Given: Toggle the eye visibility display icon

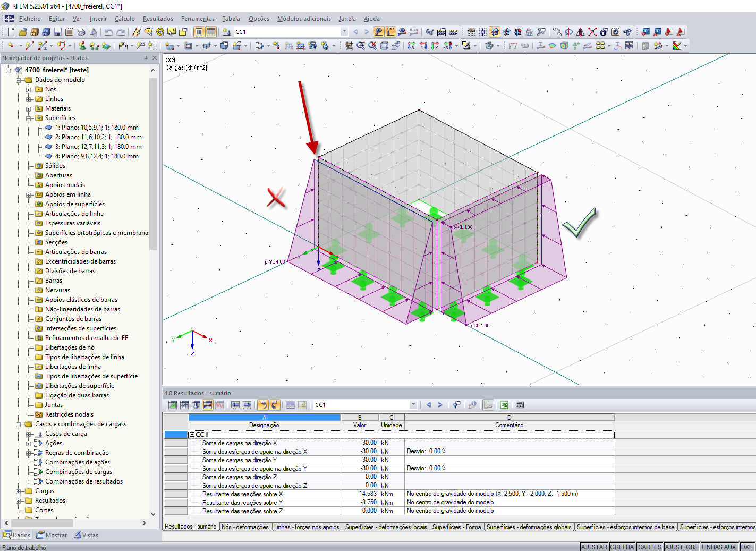Looking at the screenshot, I should click(x=402, y=32).
